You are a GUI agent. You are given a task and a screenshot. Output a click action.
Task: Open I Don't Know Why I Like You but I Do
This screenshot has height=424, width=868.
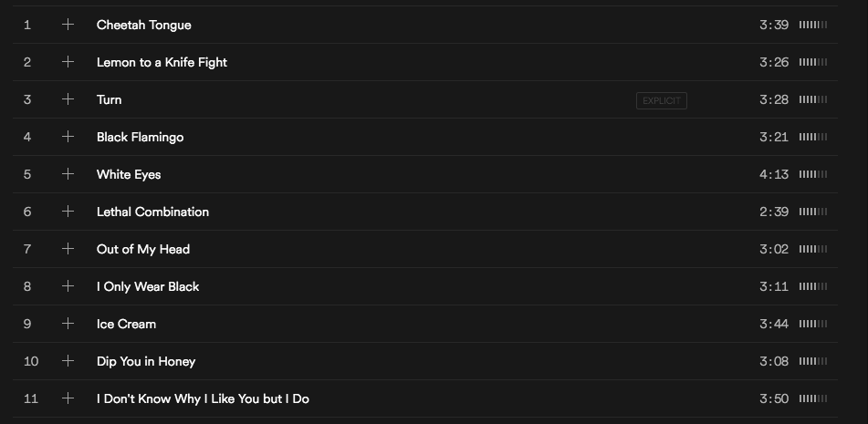point(203,398)
